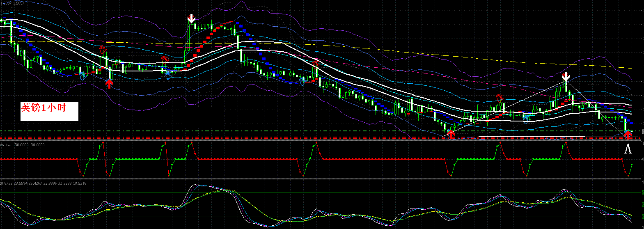Select the leftmost red up arrow signal
This screenshot has height=229, width=644.
click(x=109, y=84)
